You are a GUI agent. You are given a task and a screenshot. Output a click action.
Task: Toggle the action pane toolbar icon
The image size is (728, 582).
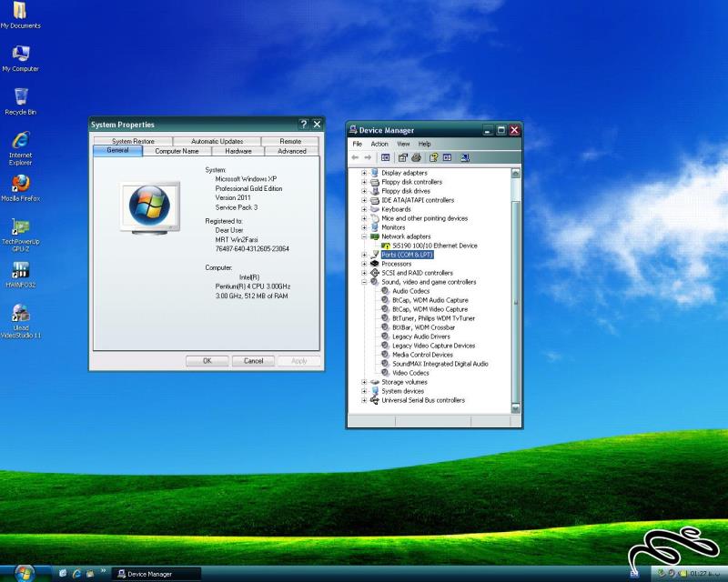coord(447,158)
